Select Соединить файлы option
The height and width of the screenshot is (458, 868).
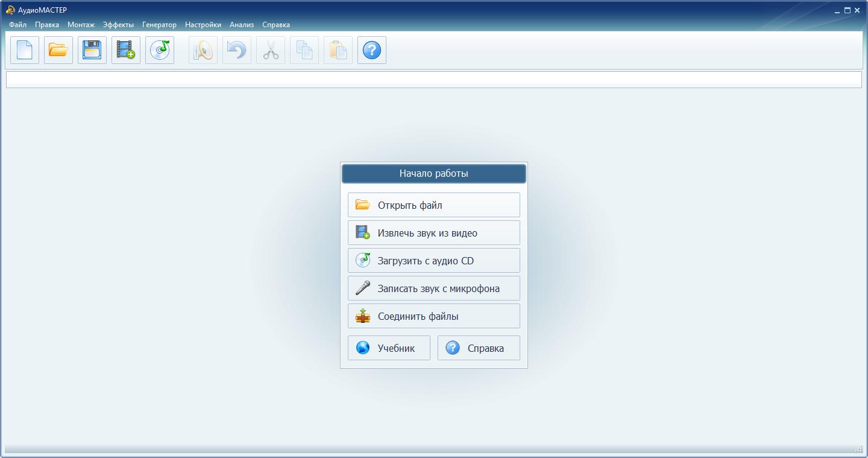(x=433, y=316)
